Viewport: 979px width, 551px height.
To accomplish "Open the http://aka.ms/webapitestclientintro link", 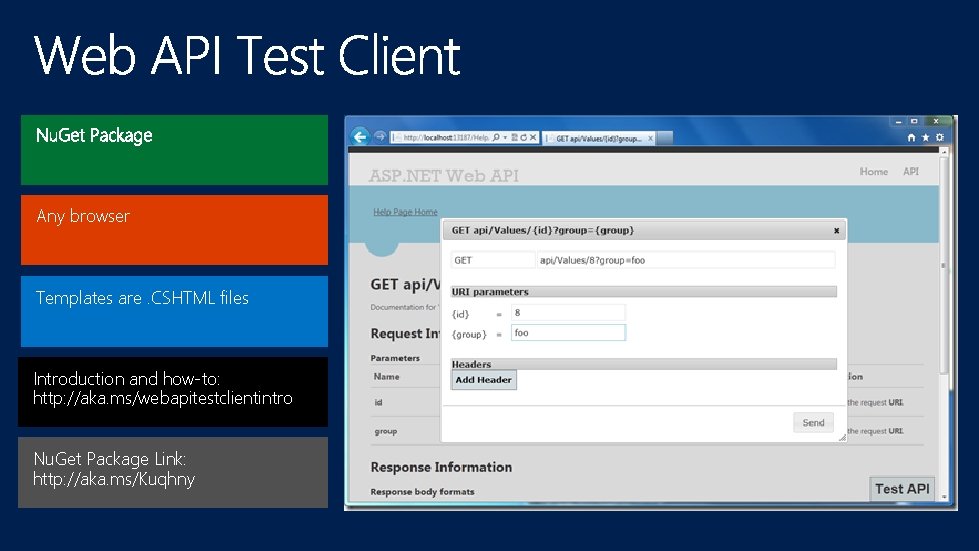I will [162, 398].
